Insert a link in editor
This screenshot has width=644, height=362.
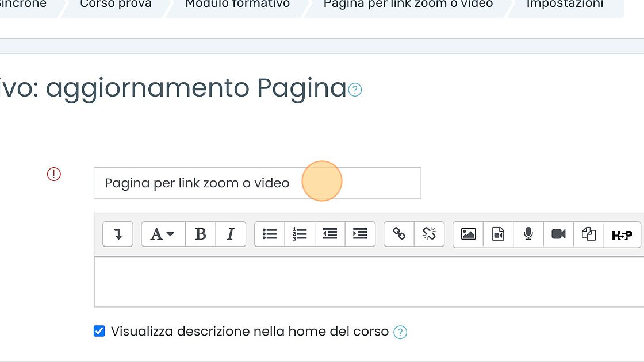coord(399,234)
